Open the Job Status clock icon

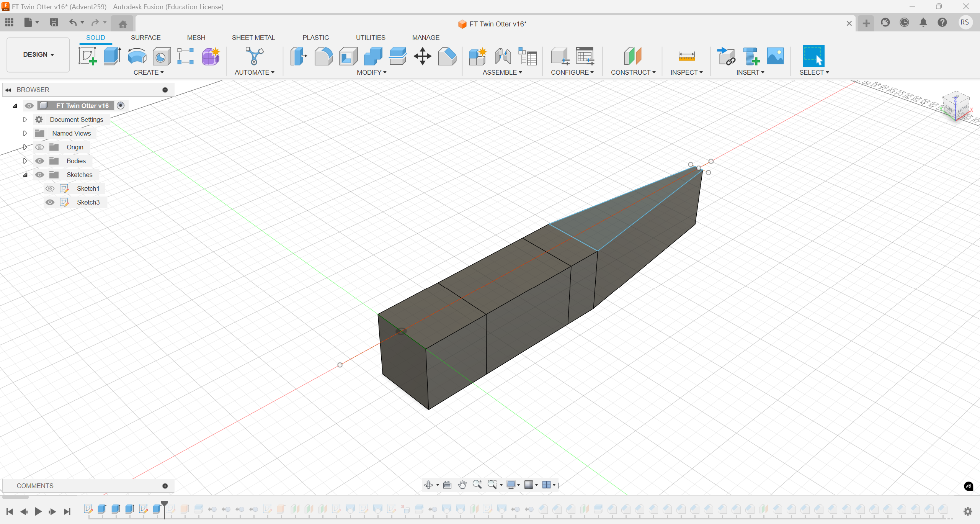coord(904,22)
